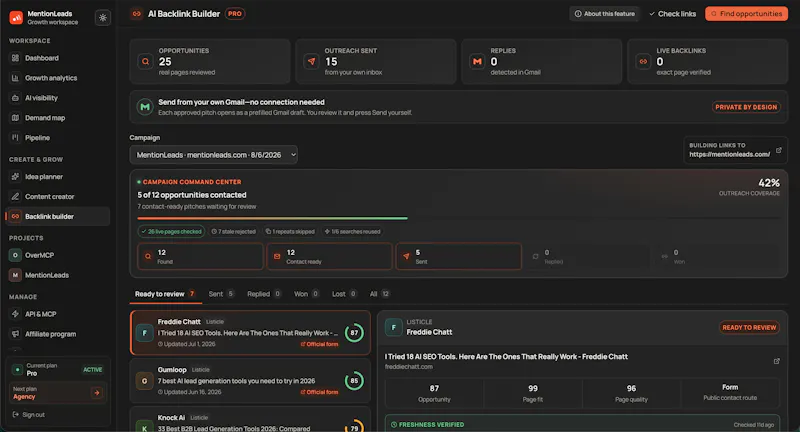This screenshot has width=800, height=432.
Task: Switch to the Won tab
Action: tap(306, 294)
